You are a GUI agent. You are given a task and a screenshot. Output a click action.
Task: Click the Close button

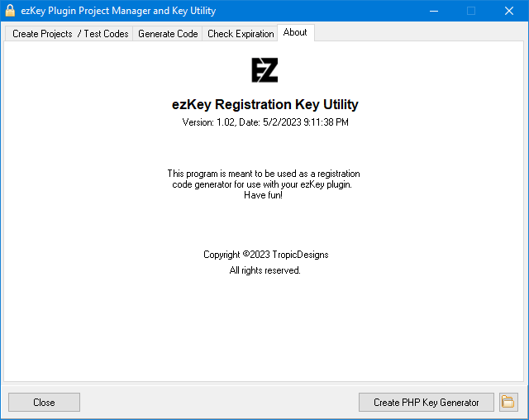pyautogui.click(x=44, y=402)
